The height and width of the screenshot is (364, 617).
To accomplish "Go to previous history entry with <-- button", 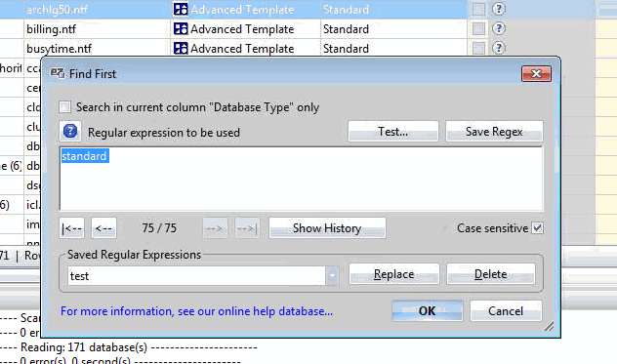I will [103, 227].
